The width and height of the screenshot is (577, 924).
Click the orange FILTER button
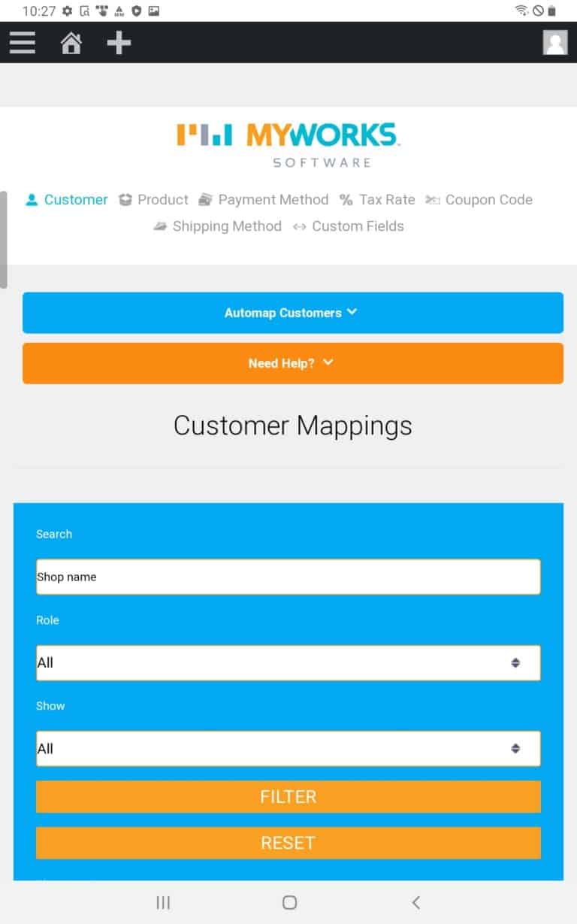pos(288,797)
